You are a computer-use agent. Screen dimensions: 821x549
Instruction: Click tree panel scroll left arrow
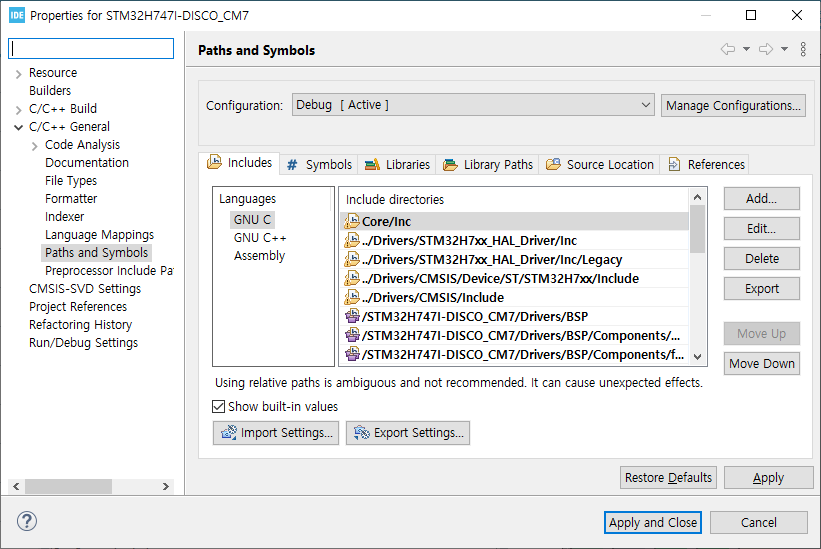pos(16,486)
